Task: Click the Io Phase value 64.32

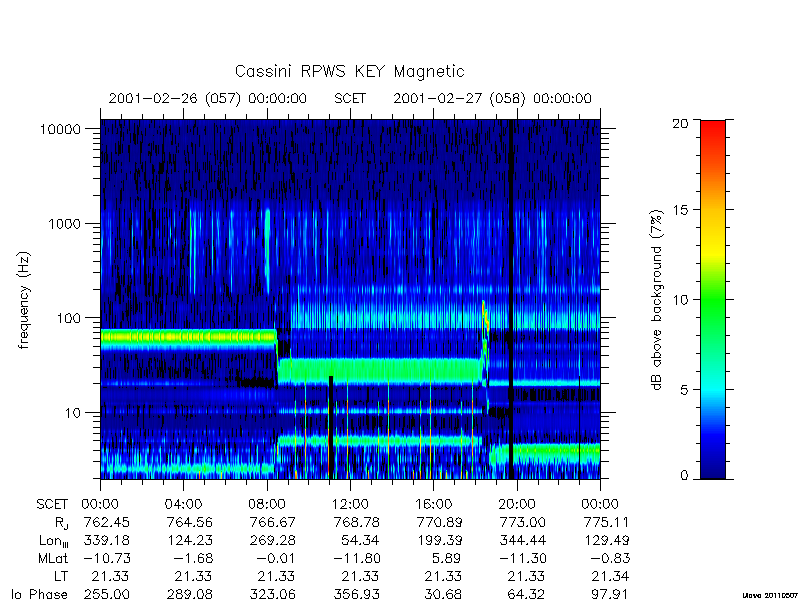Action: [x=528, y=594]
